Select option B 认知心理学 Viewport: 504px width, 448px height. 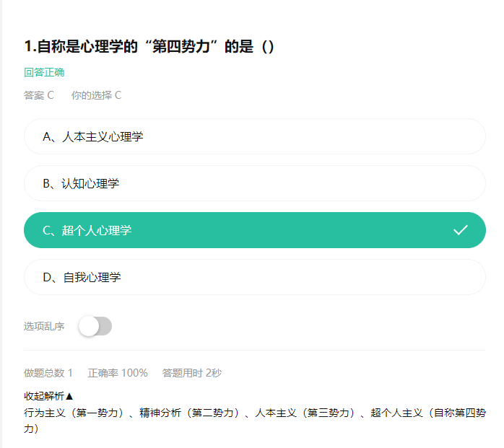pos(255,183)
